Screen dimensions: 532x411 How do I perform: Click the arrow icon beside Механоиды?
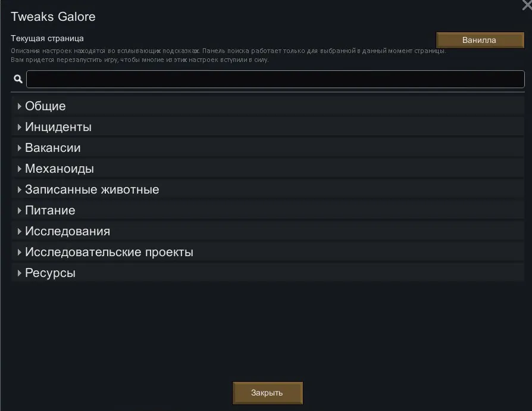click(20, 169)
